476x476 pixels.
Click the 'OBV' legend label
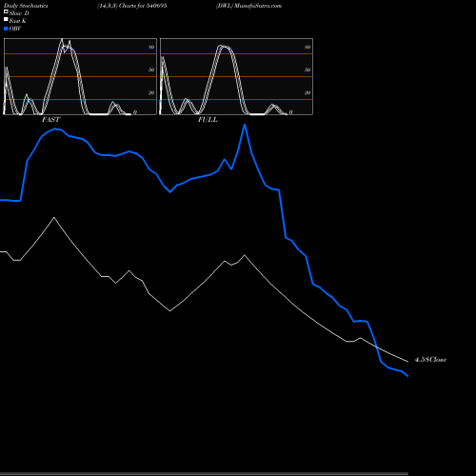pyautogui.click(x=15, y=29)
